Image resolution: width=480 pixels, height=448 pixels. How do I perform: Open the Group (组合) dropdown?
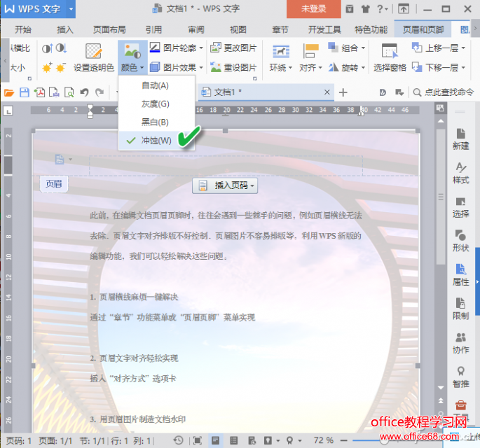(x=347, y=48)
